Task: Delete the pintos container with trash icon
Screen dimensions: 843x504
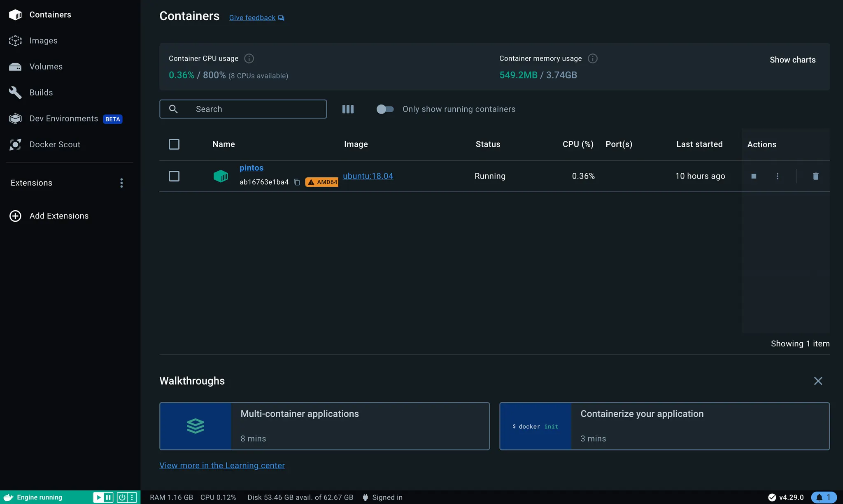Action: [x=815, y=176]
